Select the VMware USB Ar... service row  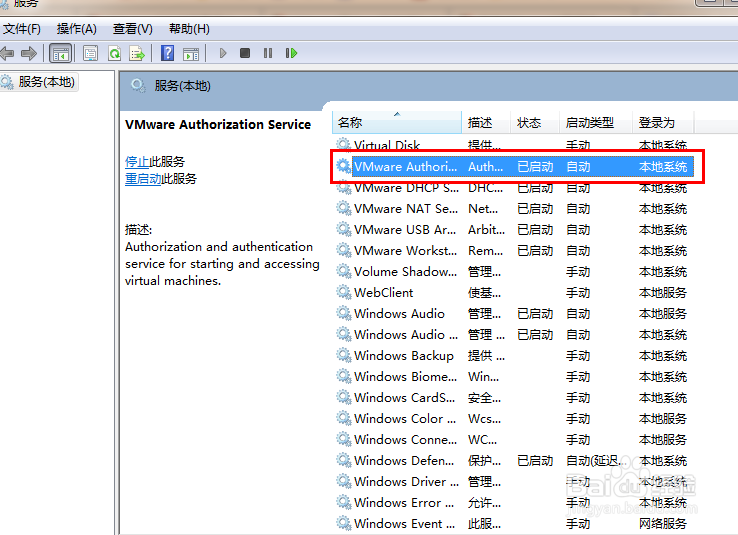pyautogui.click(x=513, y=230)
